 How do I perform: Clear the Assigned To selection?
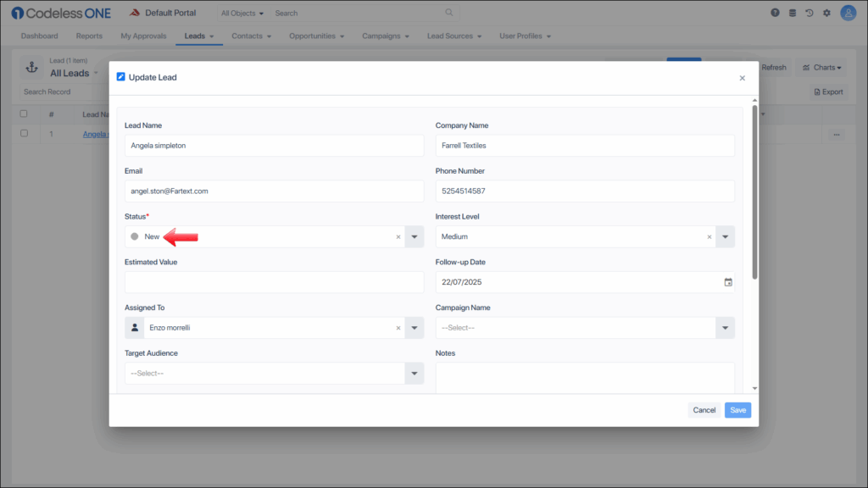click(x=398, y=328)
